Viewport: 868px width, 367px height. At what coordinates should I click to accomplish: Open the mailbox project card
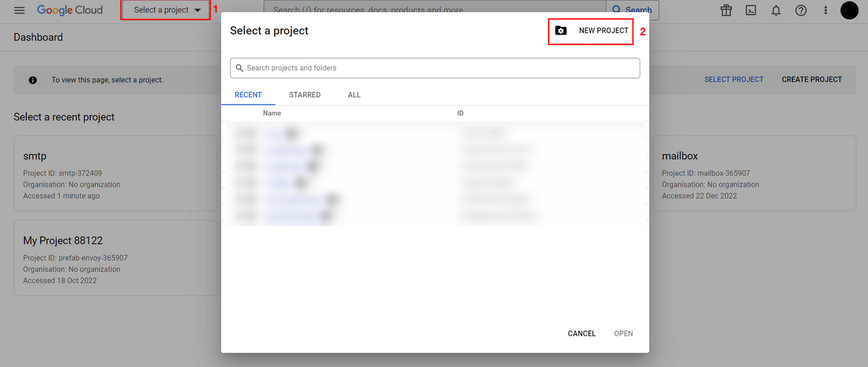[754, 173]
